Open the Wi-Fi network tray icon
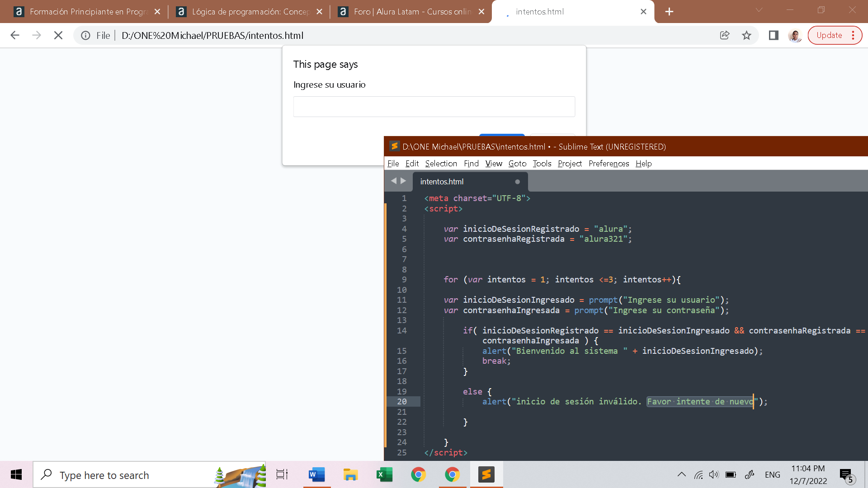Viewport: 868px width, 488px height. (x=699, y=474)
